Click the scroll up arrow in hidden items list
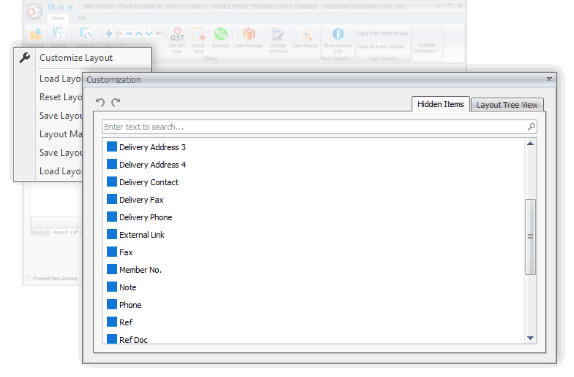Screen dimensions: 574x377 click(530, 143)
